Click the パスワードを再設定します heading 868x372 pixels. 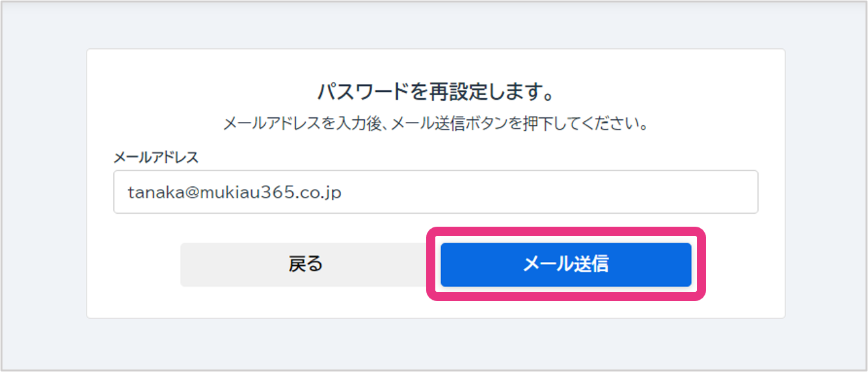click(435, 92)
